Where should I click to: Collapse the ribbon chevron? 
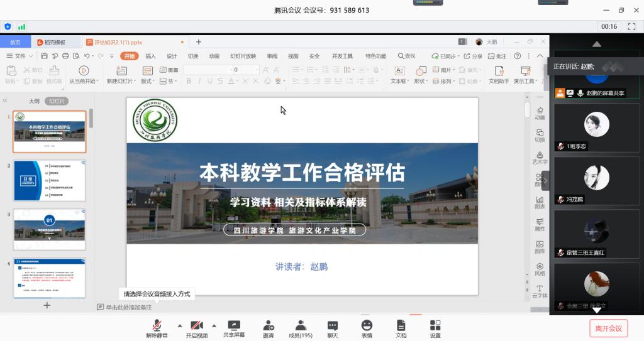pos(540,56)
